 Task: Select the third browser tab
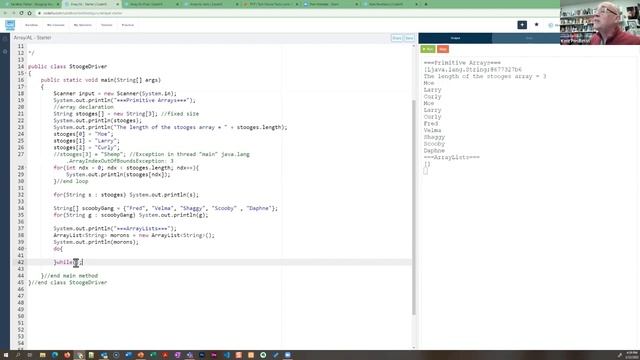(x=151, y=4)
